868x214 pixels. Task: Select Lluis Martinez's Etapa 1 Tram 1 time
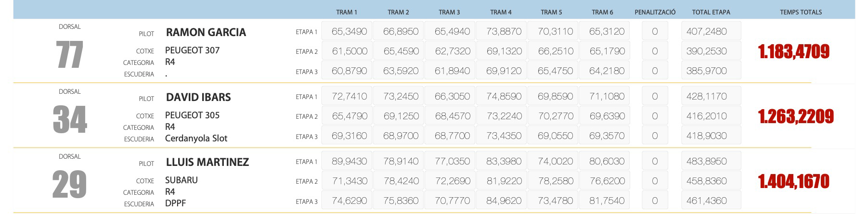point(349,161)
